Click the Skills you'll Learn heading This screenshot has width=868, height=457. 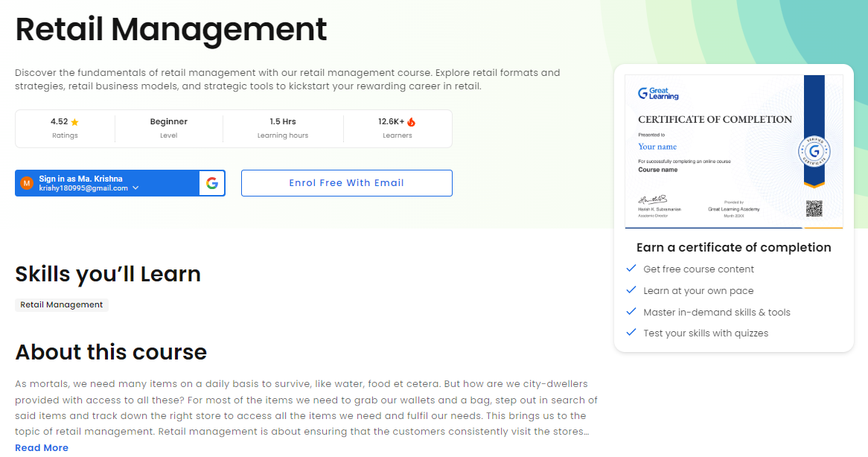pyautogui.click(x=108, y=274)
